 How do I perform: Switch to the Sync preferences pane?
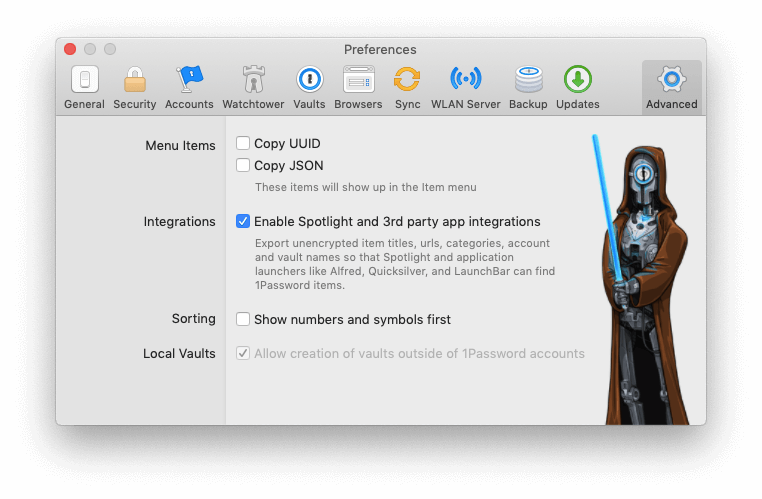tap(407, 88)
